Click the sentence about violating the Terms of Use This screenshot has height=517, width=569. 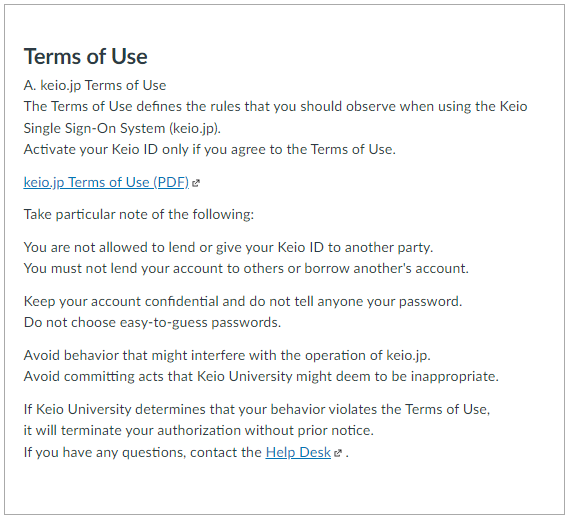click(x=257, y=410)
